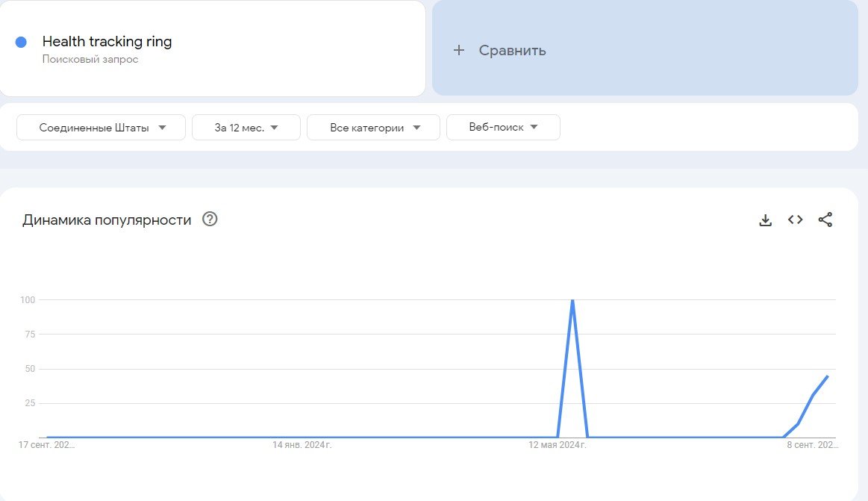868x501 pixels.
Task: Click the plus icon inside Сравнить
Action: pos(459,51)
